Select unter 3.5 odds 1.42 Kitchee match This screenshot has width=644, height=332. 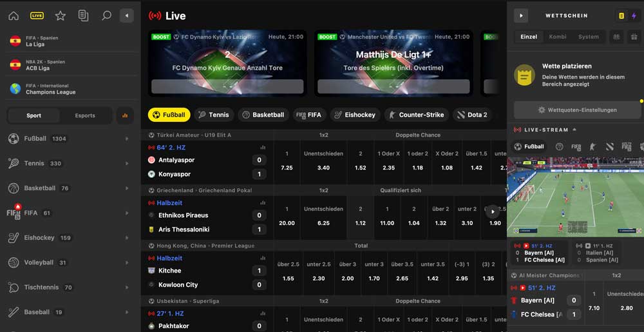tap(433, 273)
